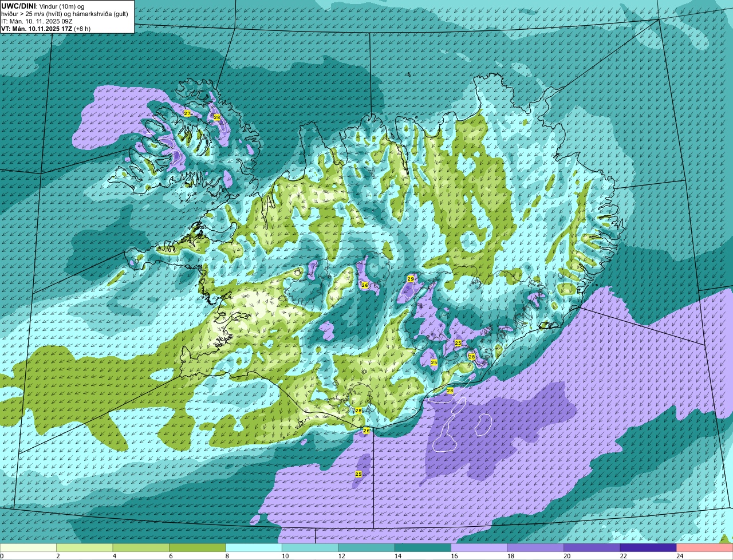The height and width of the screenshot is (560, 733).
Task: Click the 14–16 m/s dark teal legend swatch
Action: pos(423,547)
